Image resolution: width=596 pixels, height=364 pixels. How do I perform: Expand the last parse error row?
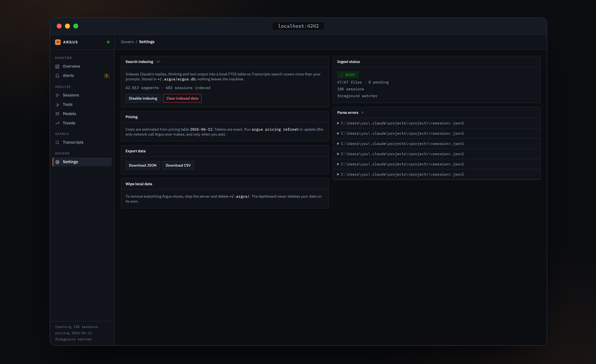tap(436, 175)
